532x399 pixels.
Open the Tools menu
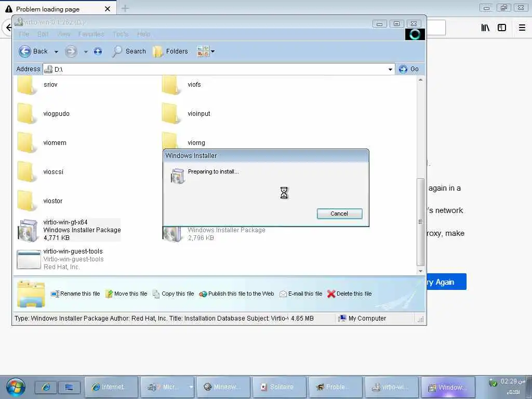point(121,34)
